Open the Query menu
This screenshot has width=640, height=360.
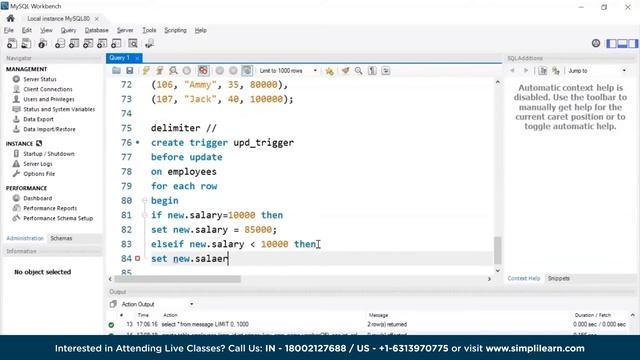(68, 30)
